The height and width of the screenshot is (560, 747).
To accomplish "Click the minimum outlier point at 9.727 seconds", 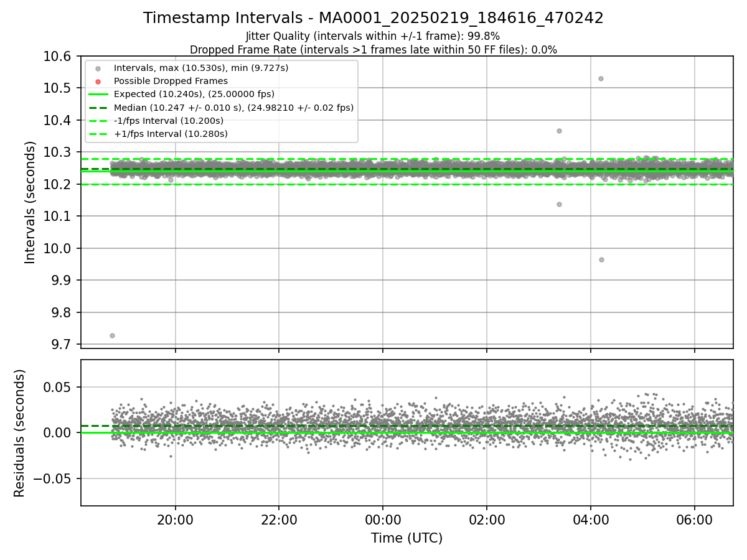I will [x=112, y=335].
